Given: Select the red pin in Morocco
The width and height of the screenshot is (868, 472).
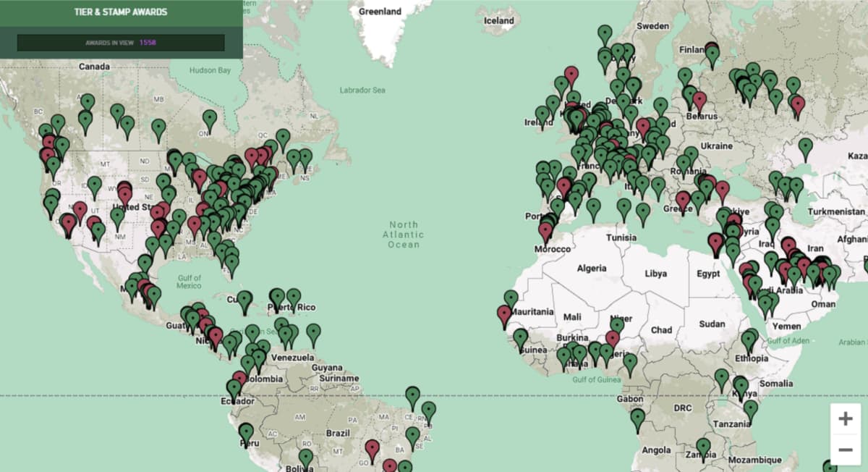Looking at the screenshot, I should coord(545,232).
